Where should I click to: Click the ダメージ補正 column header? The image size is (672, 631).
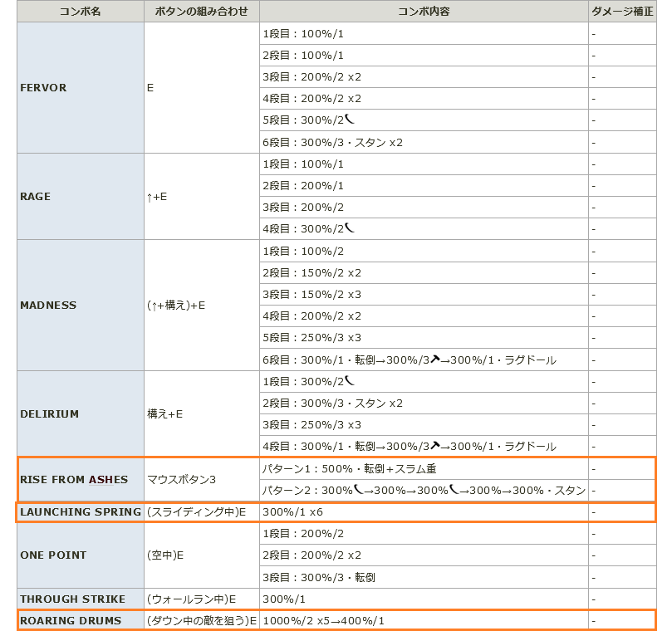(622, 11)
